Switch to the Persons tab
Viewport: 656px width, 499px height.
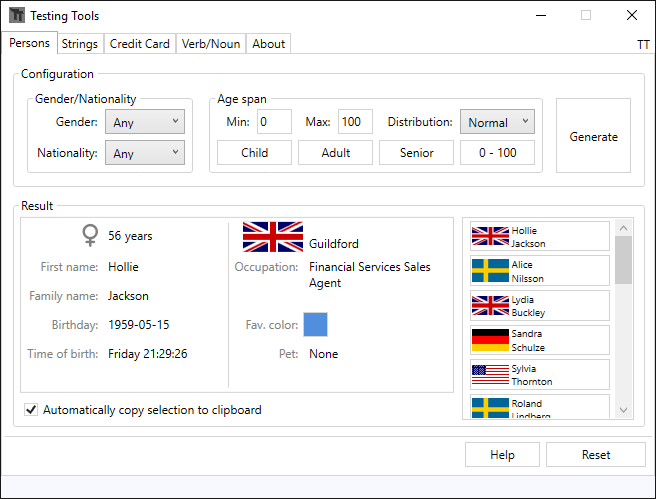pyautogui.click(x=29, y=43)
